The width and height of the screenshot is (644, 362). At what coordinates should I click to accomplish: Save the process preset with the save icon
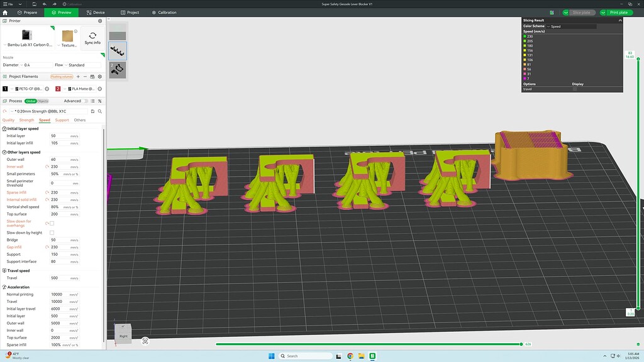click(x=93, y=111)
